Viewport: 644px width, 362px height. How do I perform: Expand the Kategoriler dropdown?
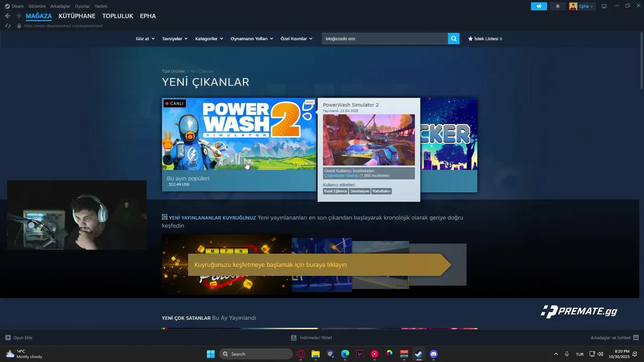coord(209,39)
